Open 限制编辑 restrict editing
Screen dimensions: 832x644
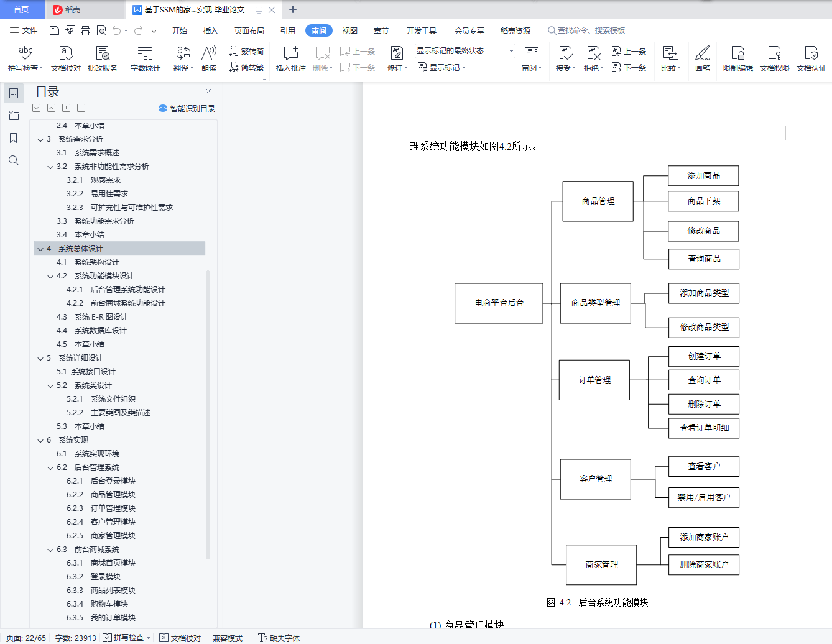pyautogui.click(x=738, y=59)
